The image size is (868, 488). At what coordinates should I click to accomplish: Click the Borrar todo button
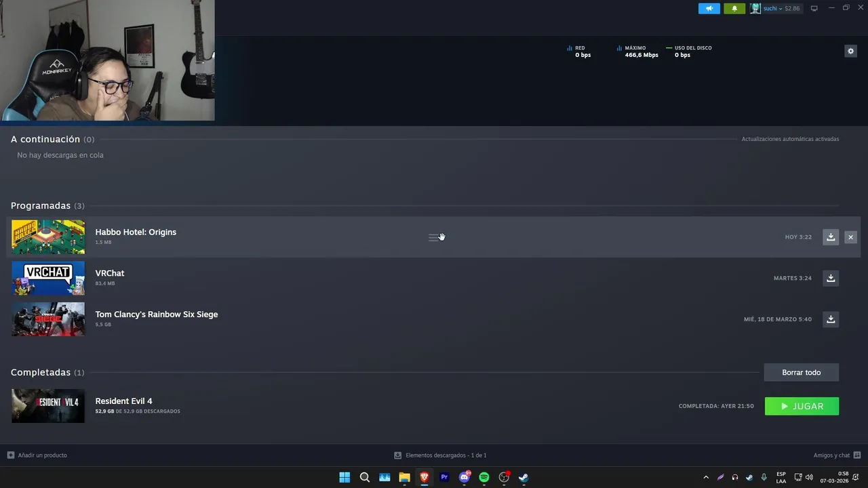click(x=802, y=372)
